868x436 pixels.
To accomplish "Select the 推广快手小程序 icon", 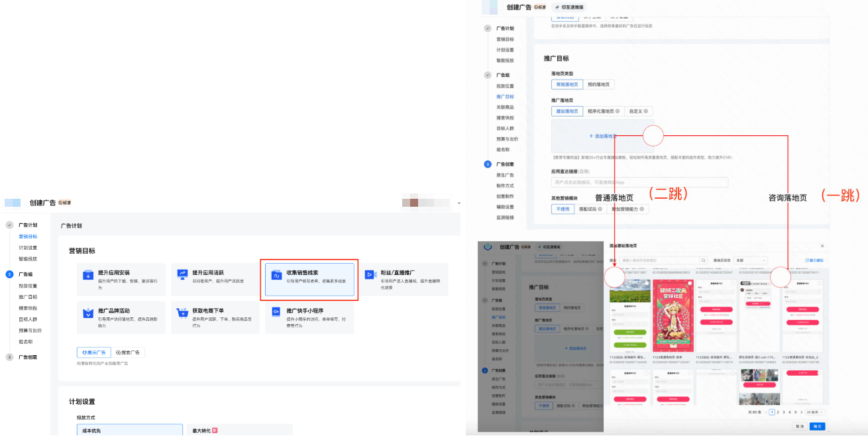I will click(x=276, y=313).
